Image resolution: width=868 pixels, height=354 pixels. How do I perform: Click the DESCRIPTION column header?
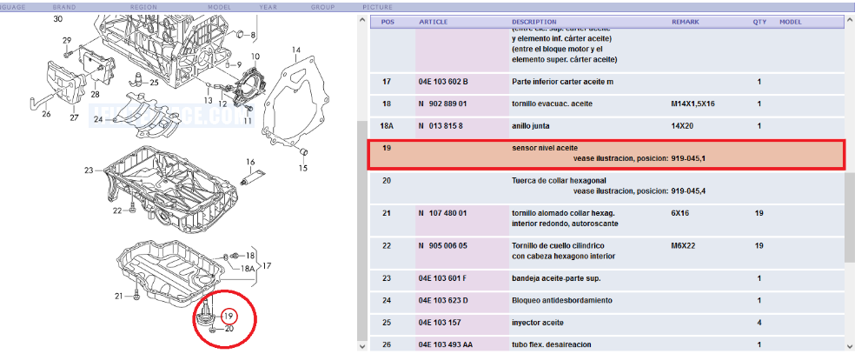click(x=534, y=22)
